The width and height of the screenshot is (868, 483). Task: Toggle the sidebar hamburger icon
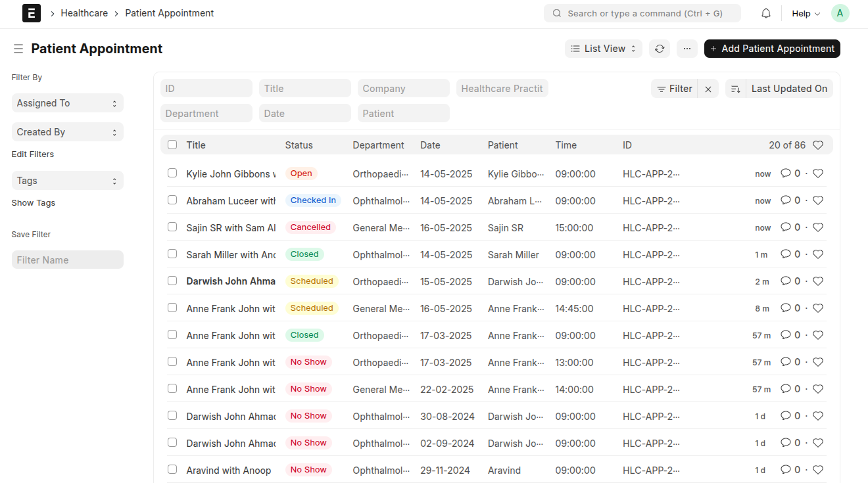click(18, 49)
